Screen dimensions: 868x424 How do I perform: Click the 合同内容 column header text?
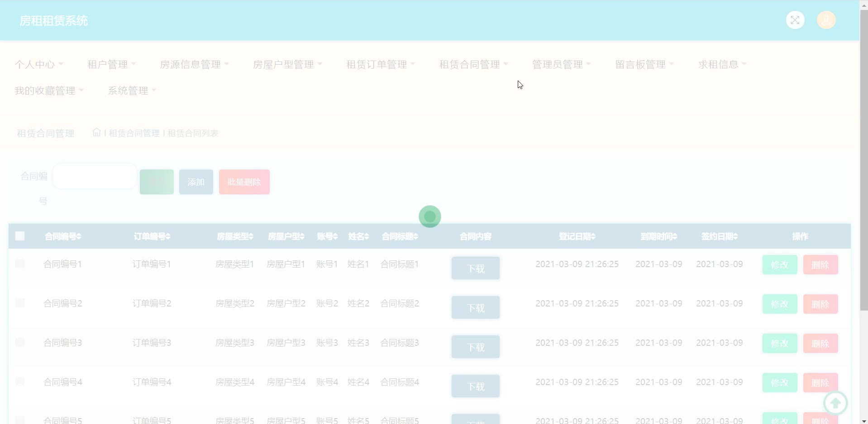click(x=476, y=236)
